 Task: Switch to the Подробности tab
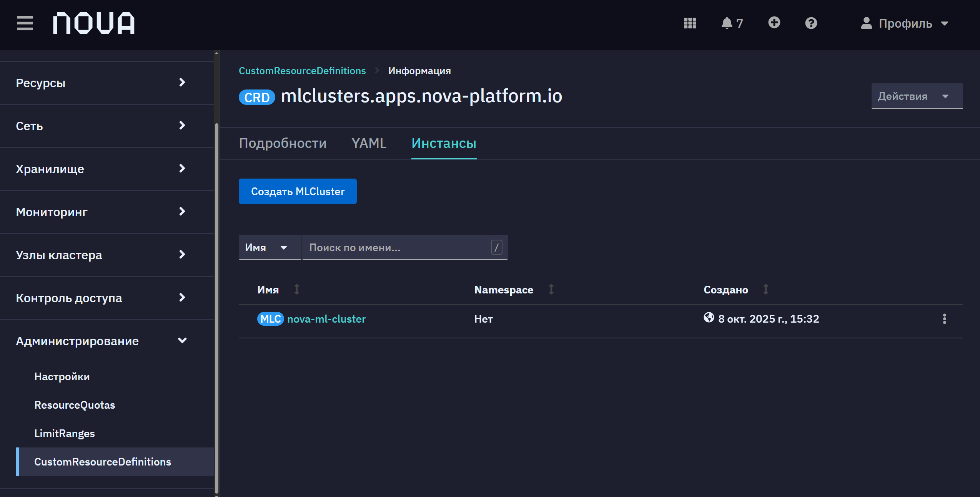(x=283, y=143)
